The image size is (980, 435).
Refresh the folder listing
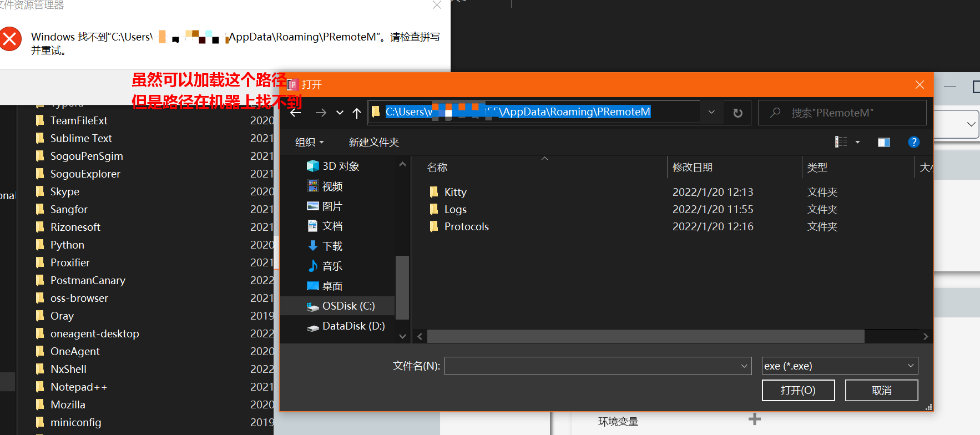(737, 113)
